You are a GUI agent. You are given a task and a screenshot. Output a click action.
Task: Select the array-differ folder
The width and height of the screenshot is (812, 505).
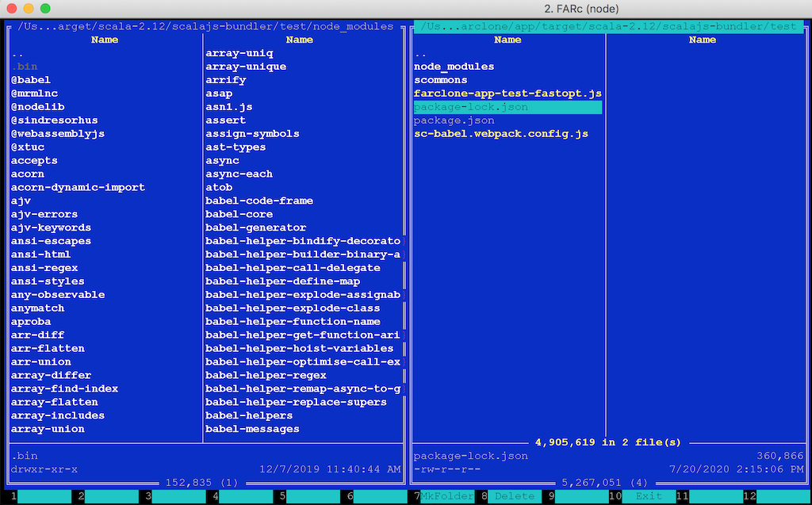tap(52, 375)
